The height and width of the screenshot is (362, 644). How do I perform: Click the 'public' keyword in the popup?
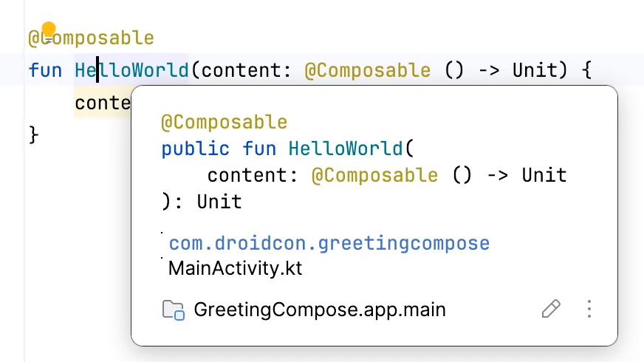(195, 148)
